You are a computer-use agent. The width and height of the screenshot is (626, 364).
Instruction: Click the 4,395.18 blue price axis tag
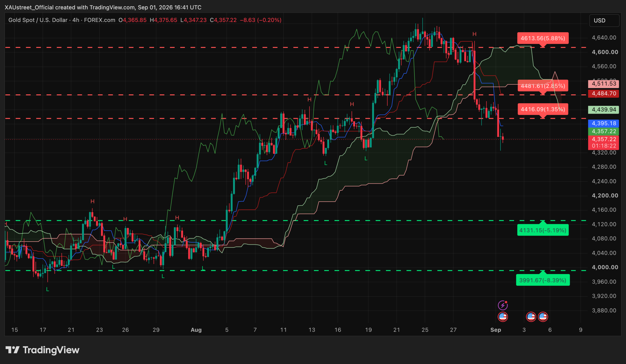[604, 123]
